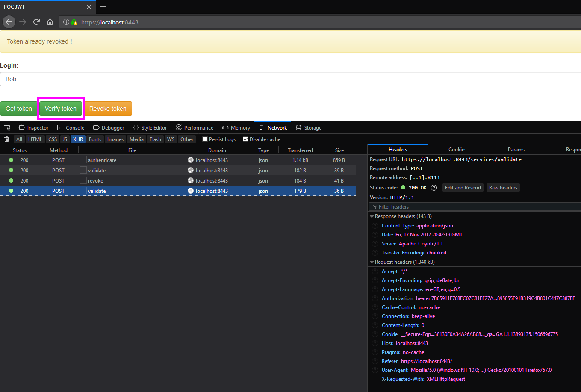Click the Revoke token button
The width and height of the screenshot is (581, 392).
108,109
